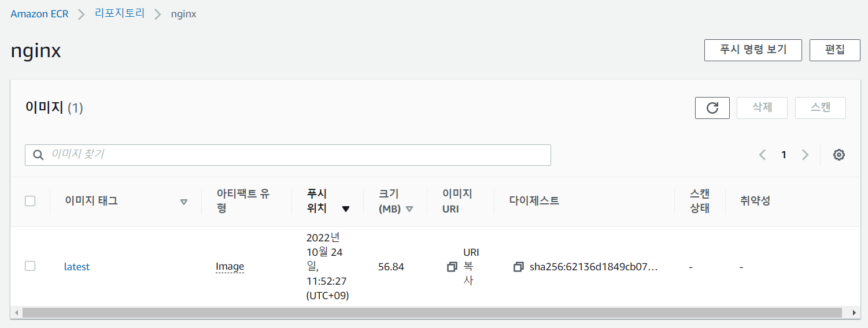The image size is (868, 328).
Task: Click the push timestamp 2022년 10월 24일
Action: pos(328,267)
